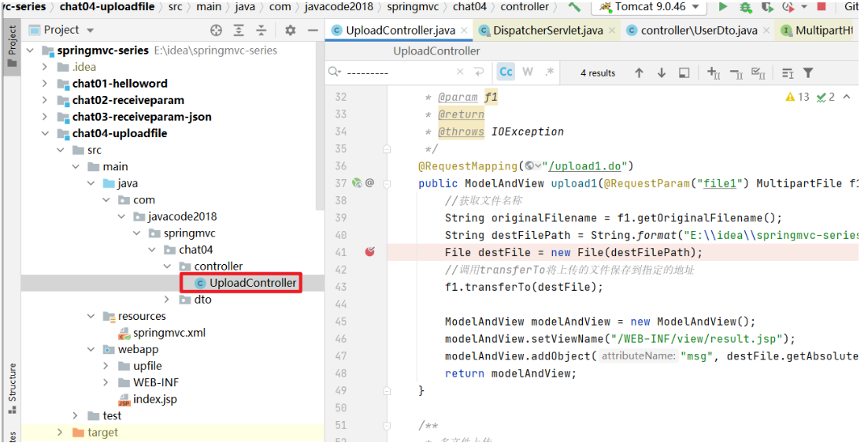868x443 pixels.
Task: Collapse all nodes in Project panel
Action: point(261,30)
